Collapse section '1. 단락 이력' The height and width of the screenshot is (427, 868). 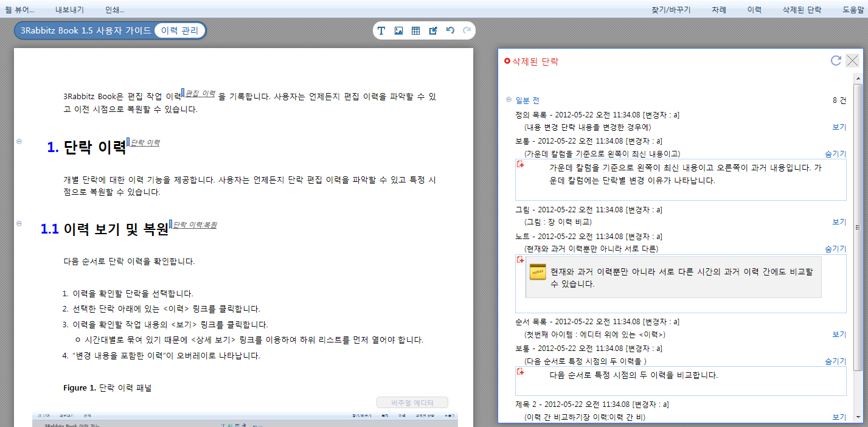[19, 141]
